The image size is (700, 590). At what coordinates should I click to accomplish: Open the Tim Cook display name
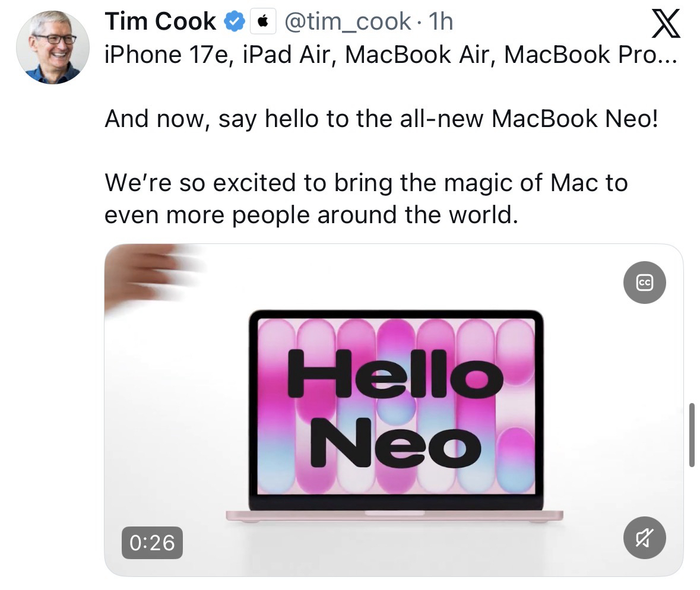coord(160,21)
